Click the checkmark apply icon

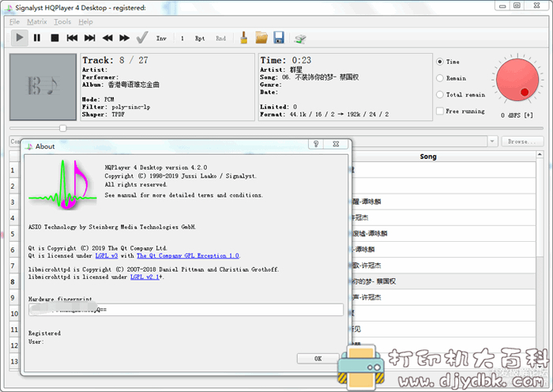point(142,38)
